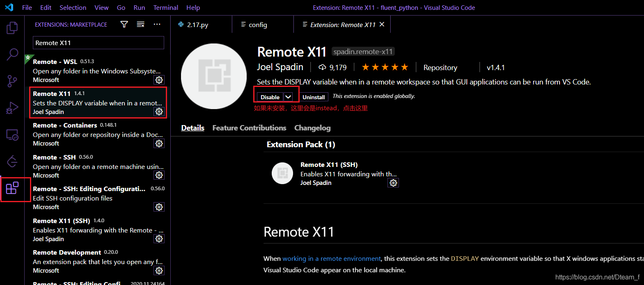Image resolution: width=644 pixels, height=285 pixels.
Task: Open manage gear for Remote Development
Action: (x=159, y=271)
